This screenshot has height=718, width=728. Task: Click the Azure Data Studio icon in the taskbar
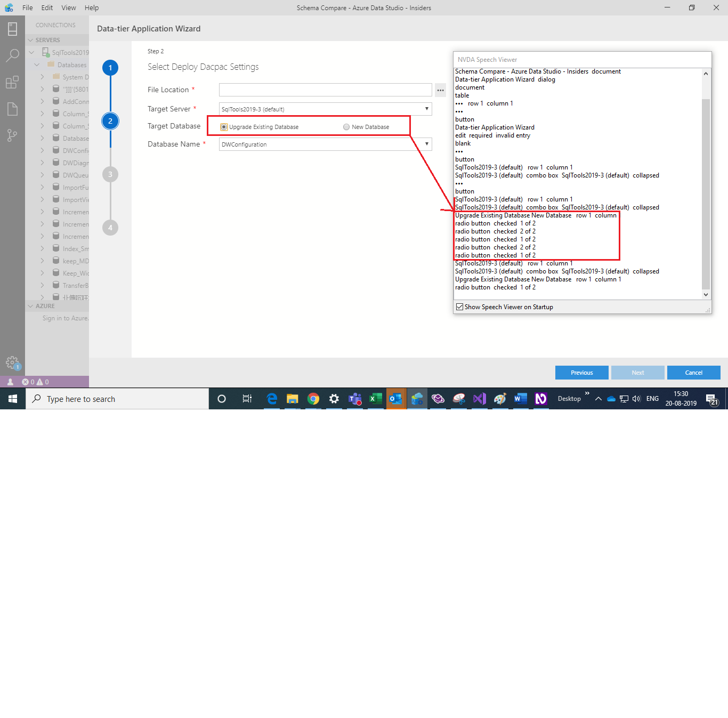417,398
